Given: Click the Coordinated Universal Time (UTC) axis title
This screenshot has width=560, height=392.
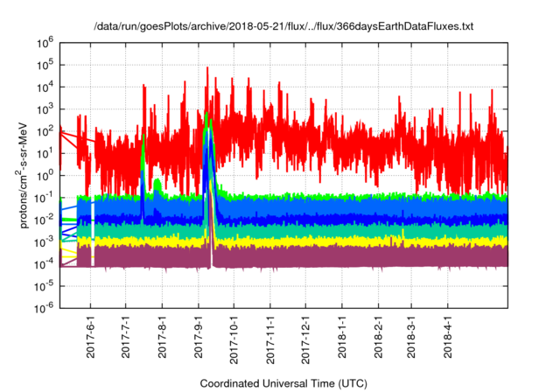Looking at the screenshot, I should (x=283, y=384).
